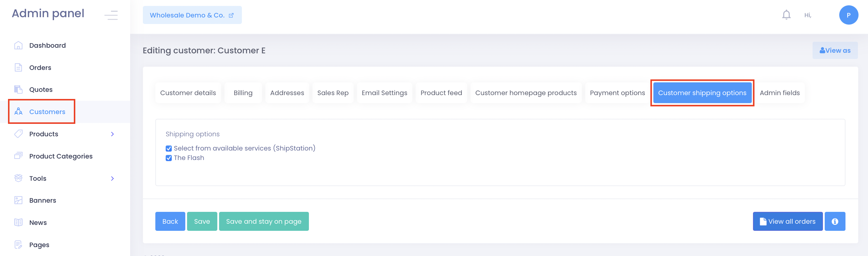The image size is (868, 256).
Task: Collapse the sidebar with the hamburger toggle
Action: point(111,15)
